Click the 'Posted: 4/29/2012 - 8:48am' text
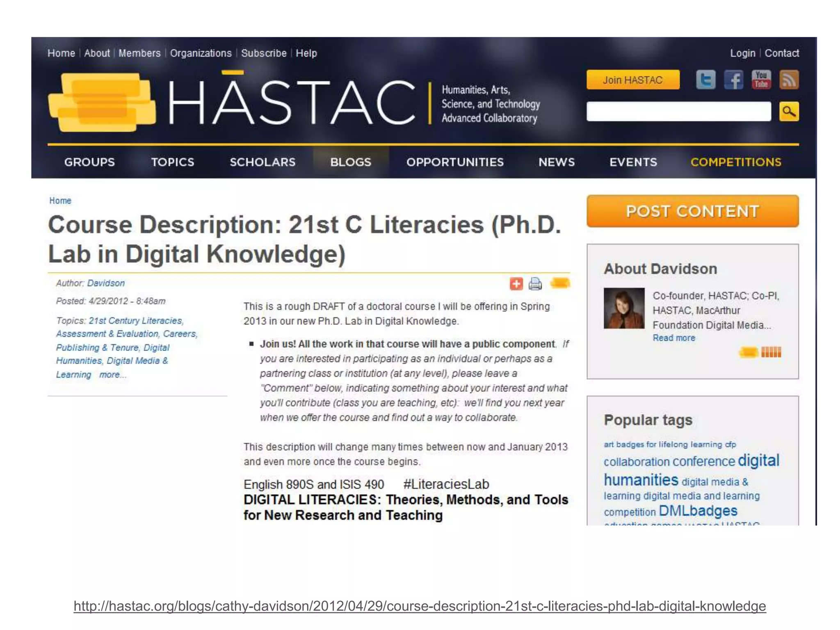This screenshot has height=630, width=840. tap(111, 301)
